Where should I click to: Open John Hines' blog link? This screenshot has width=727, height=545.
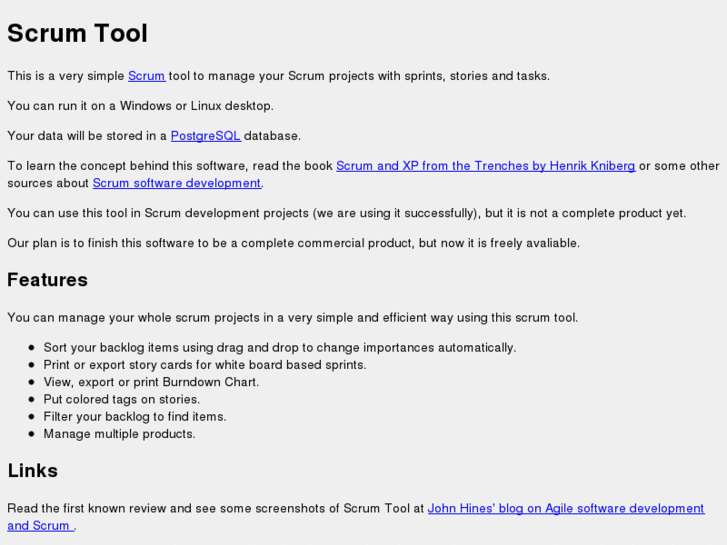click(x=565, y=508)
